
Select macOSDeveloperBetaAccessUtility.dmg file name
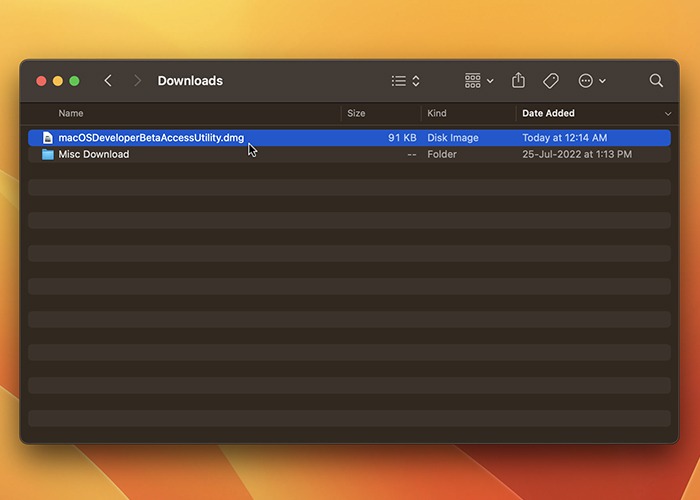[x=151, y=138]
